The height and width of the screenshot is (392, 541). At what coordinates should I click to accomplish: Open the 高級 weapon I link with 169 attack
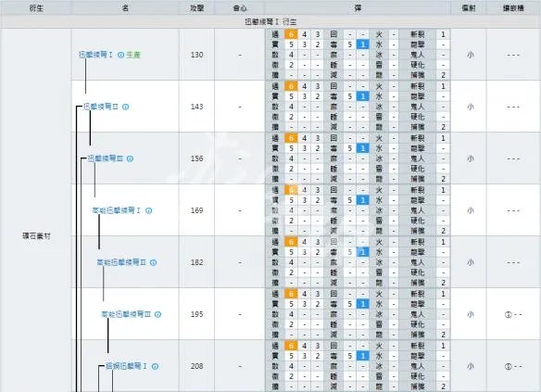(x=117, y=210)
